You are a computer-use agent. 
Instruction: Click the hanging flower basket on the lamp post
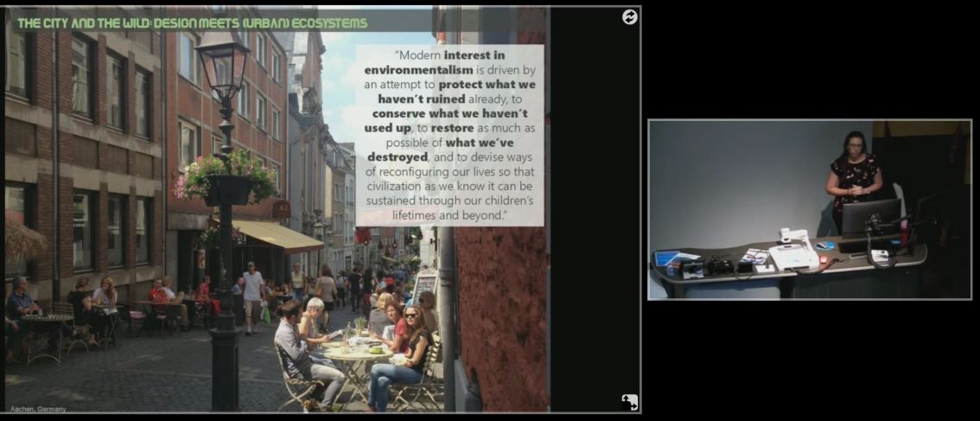(x=226, y=175)
